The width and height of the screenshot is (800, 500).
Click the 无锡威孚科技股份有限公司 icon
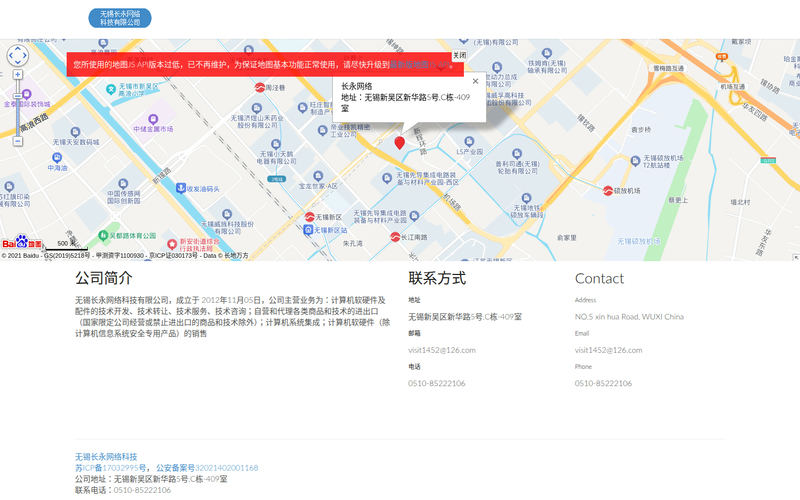click(x=227, y=214)
